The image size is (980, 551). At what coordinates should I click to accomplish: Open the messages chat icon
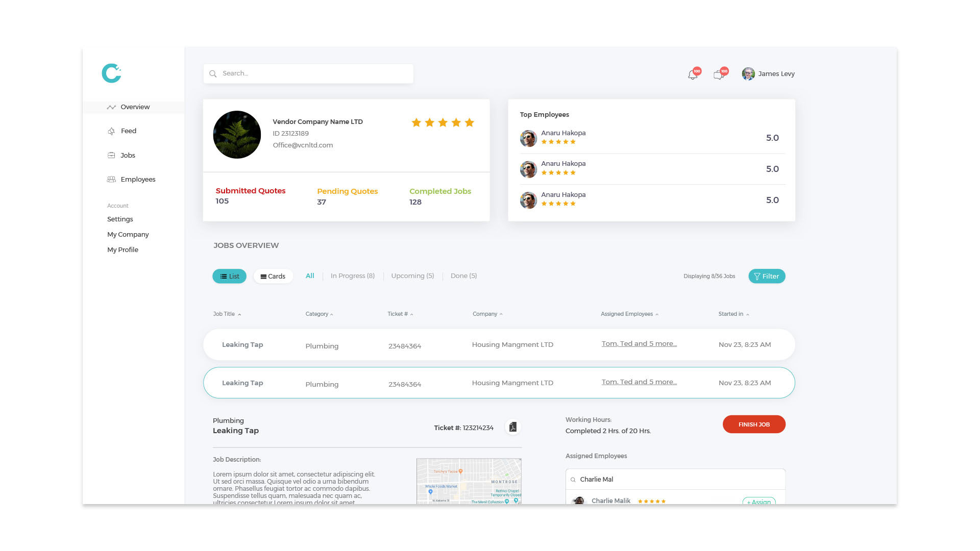pos(719,75)
